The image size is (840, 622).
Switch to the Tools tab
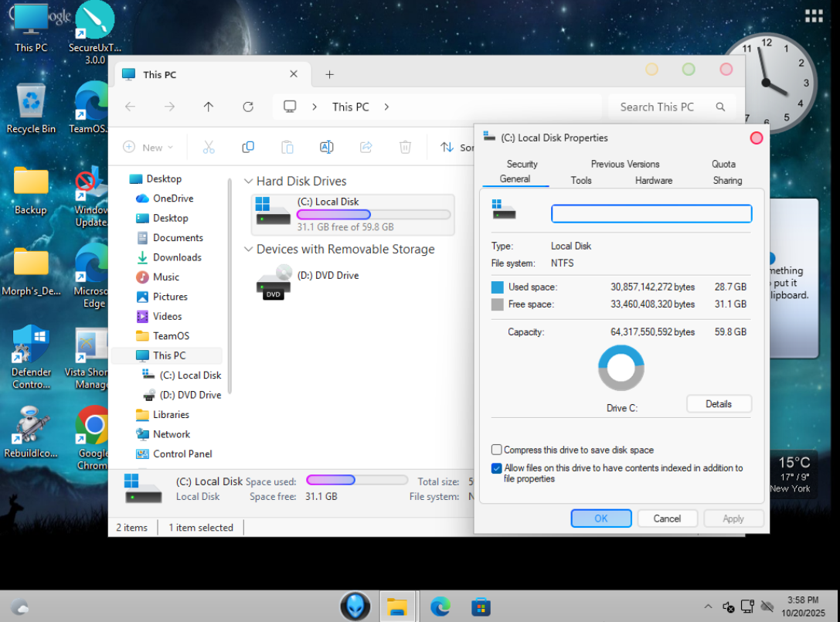581,180
